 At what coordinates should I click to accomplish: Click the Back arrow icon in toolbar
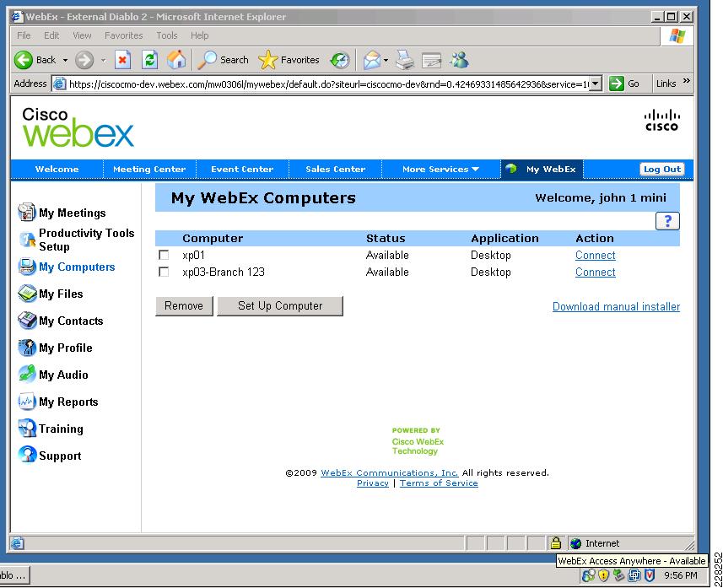(x=23, y=60)
